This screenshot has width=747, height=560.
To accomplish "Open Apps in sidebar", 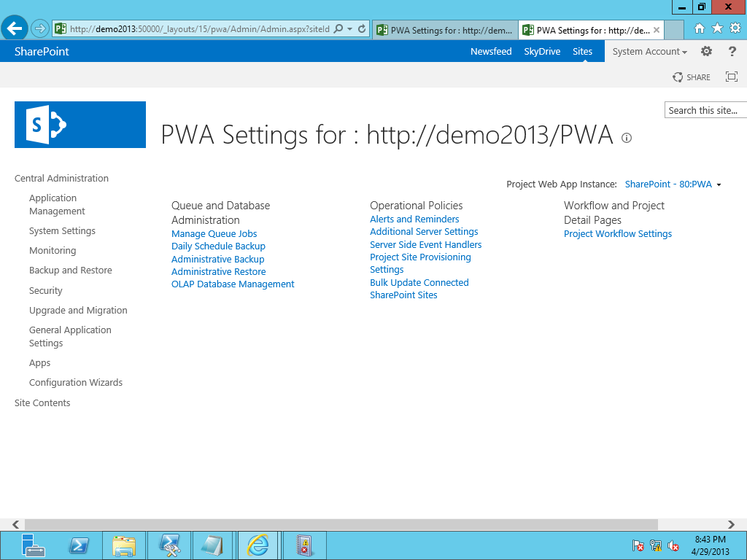I will 39,363.
